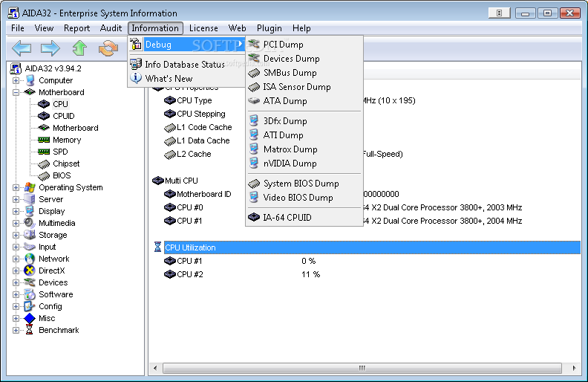This screenshot has height=382, width=588.
Task: Click the Chipset icon in tree
Action: point(44,164)
